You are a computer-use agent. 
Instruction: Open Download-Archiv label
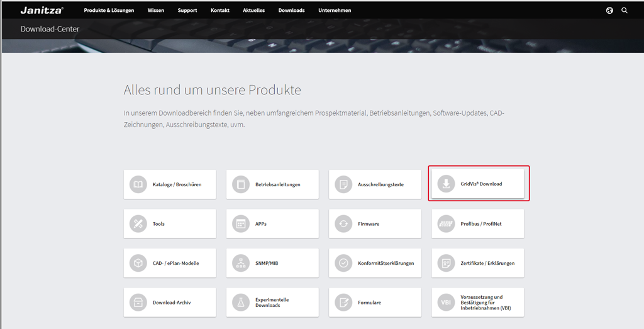click(172, 303)
